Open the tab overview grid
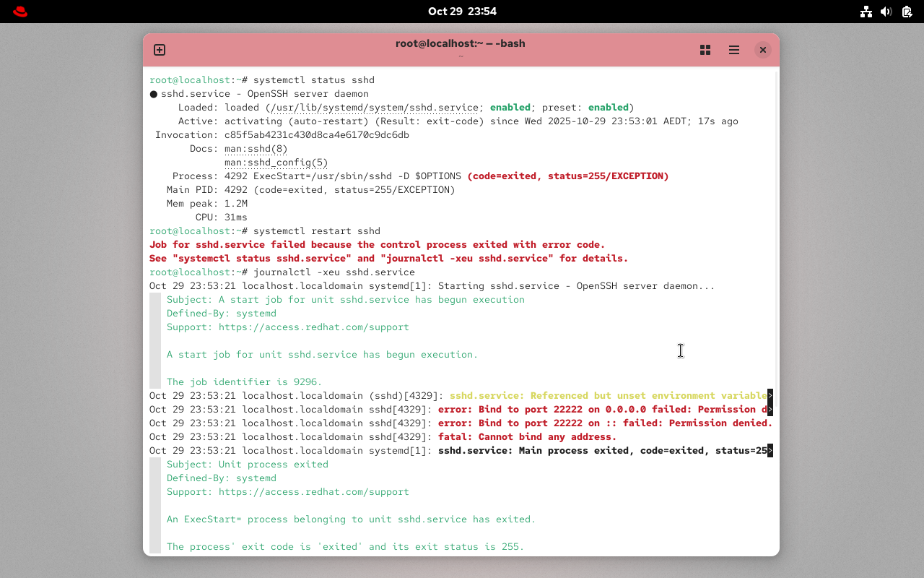The width and height of the screenshot is (924, 578). click(705, 50)
